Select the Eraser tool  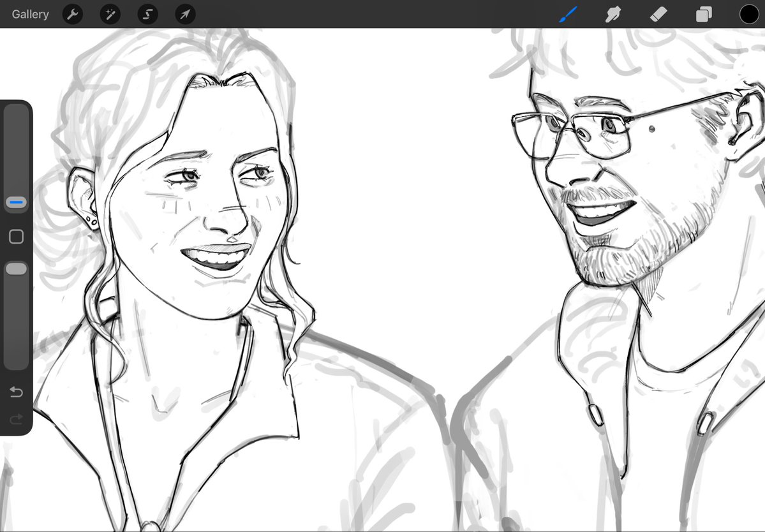point(658,14)
